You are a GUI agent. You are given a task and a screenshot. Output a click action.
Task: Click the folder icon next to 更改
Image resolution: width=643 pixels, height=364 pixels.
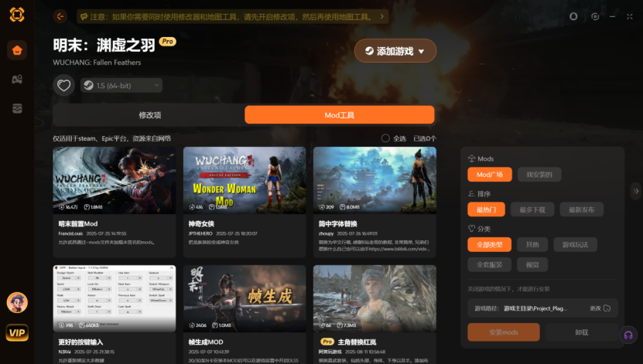point(607,308)
